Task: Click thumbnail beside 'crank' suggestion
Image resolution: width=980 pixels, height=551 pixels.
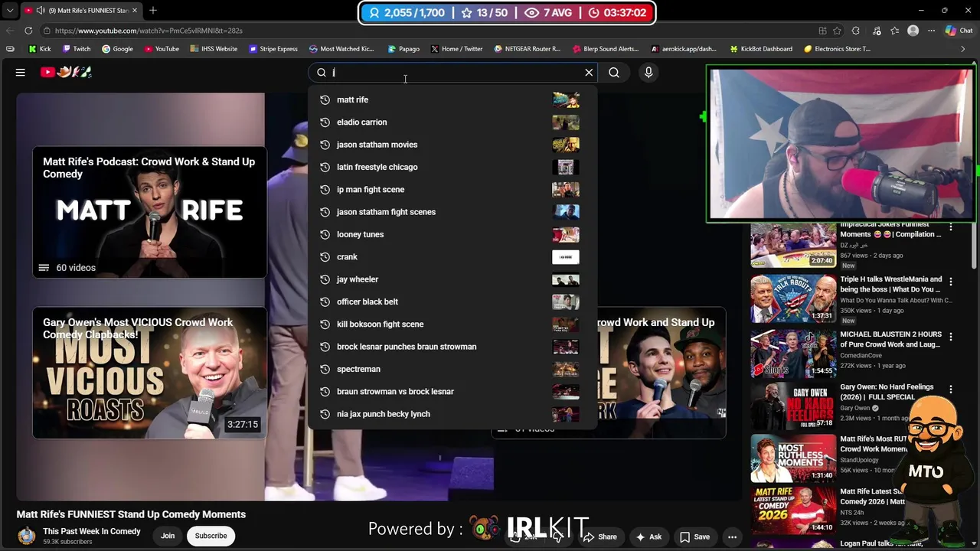Action: tap(566, 256)
